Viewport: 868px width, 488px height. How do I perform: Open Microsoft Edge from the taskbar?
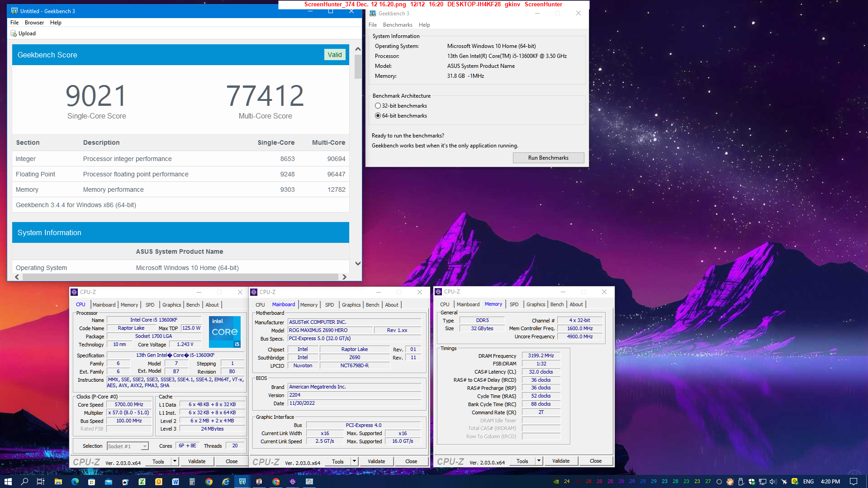pyautogui.click(x=75, y=482)
